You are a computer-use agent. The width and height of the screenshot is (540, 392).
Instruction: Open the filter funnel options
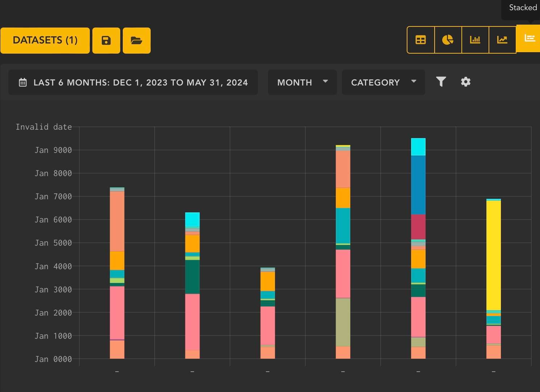(441, 82)
